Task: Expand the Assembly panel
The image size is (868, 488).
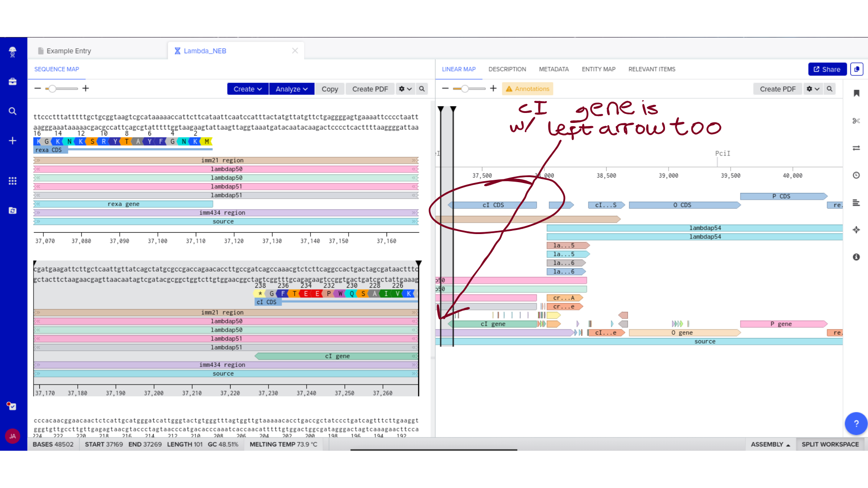Action: coord(770,444)
